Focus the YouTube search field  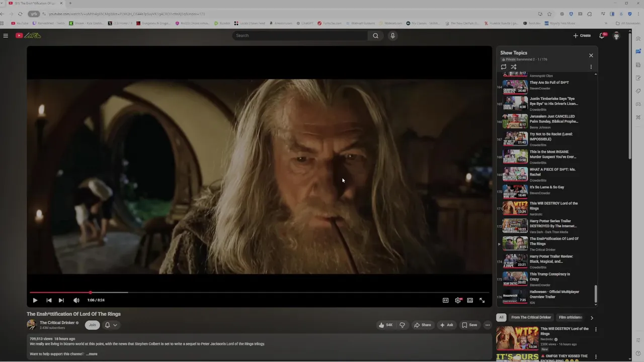tap(300, 36)
